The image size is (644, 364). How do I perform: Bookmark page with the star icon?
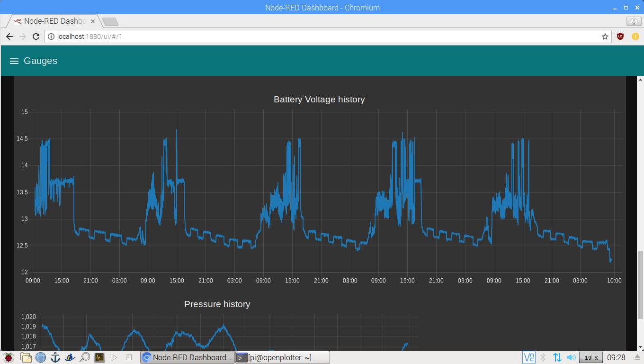(605, 36)
